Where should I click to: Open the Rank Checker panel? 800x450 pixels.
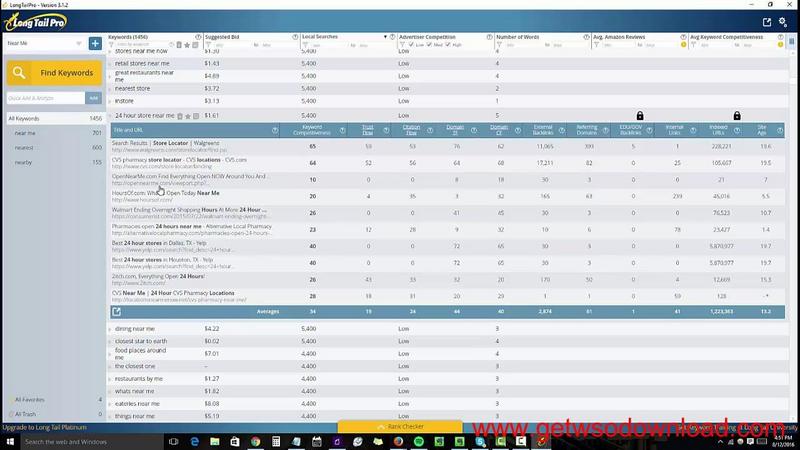point(400,427)
